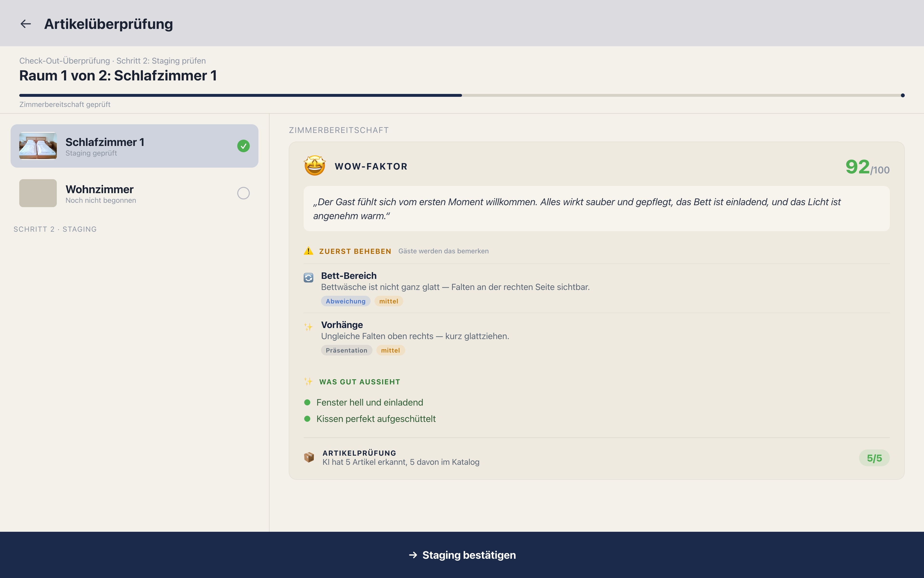Click the room progress bar filled section
The height and width of the screenshot is (578, 924).
(241, 95)
